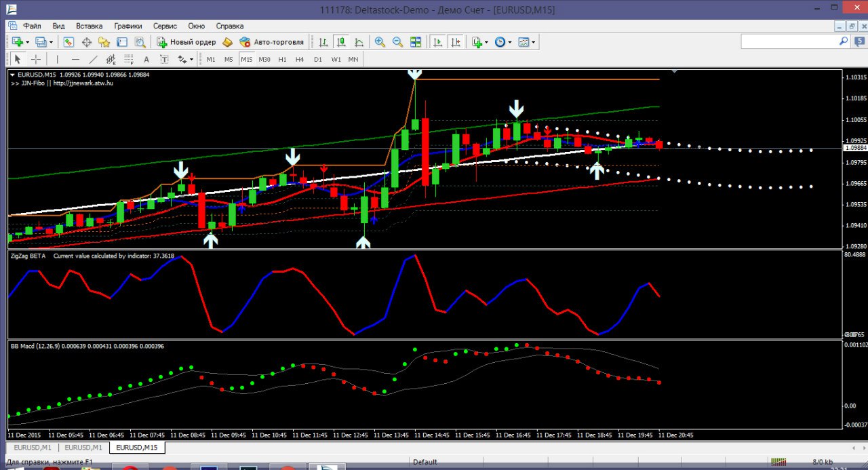The width and height of the screenshot is (868, 470).
Task: Select the text label 'A' tool
Action: (x=146, y=59)
